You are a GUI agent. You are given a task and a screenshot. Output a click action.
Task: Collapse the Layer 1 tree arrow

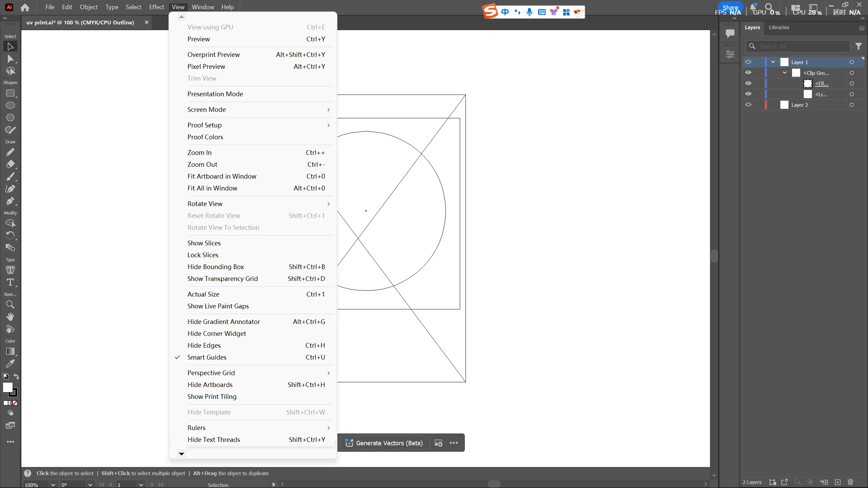(x=773, y=62)
